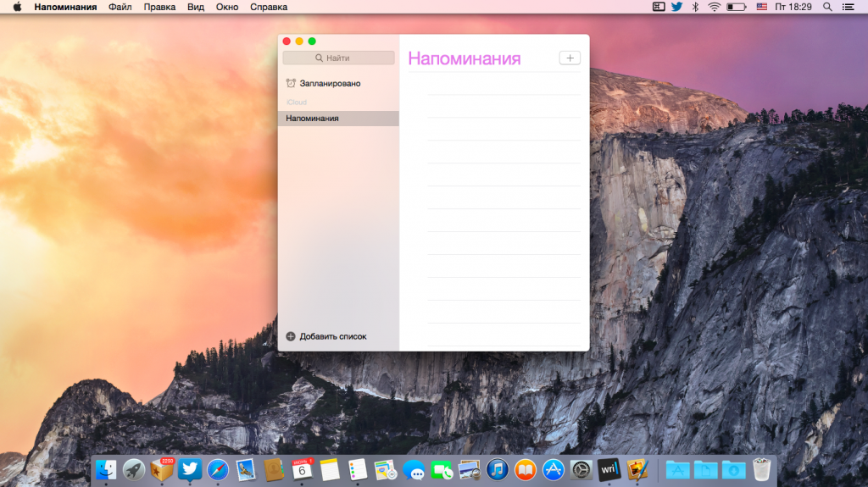
Task: Open the input language flag menu
Action: 761,7
